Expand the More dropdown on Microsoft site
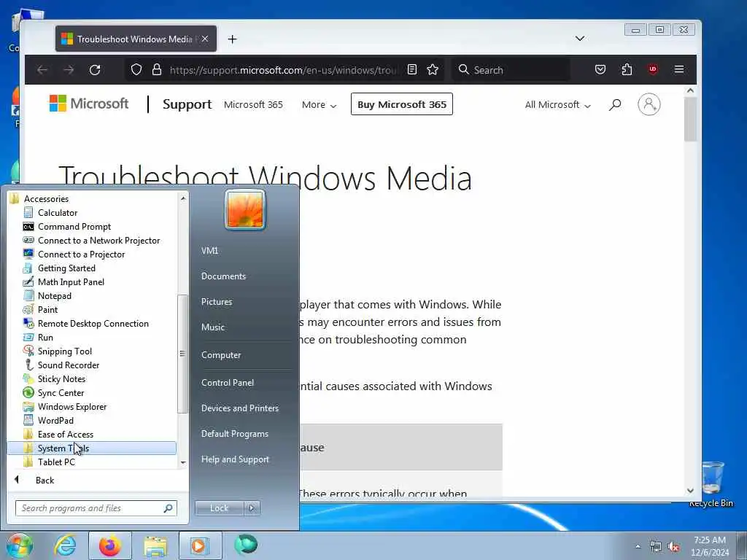This screenshot has width=747, height=560. tap(319, 105)
